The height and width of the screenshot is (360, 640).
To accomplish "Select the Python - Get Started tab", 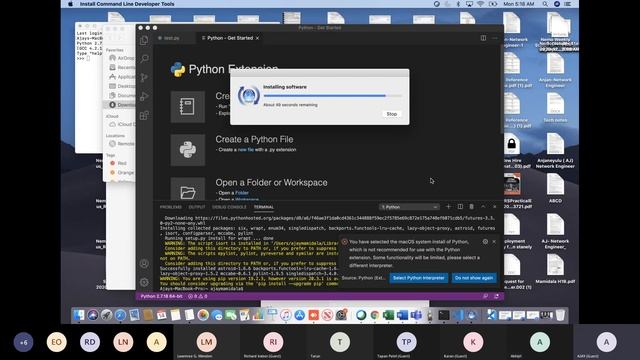I will click(230, 38).
